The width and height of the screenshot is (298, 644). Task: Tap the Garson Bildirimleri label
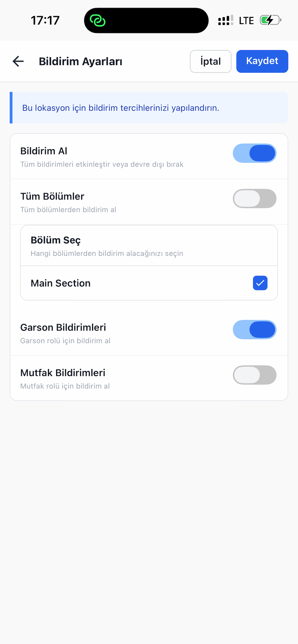click(x=63, y=327)
